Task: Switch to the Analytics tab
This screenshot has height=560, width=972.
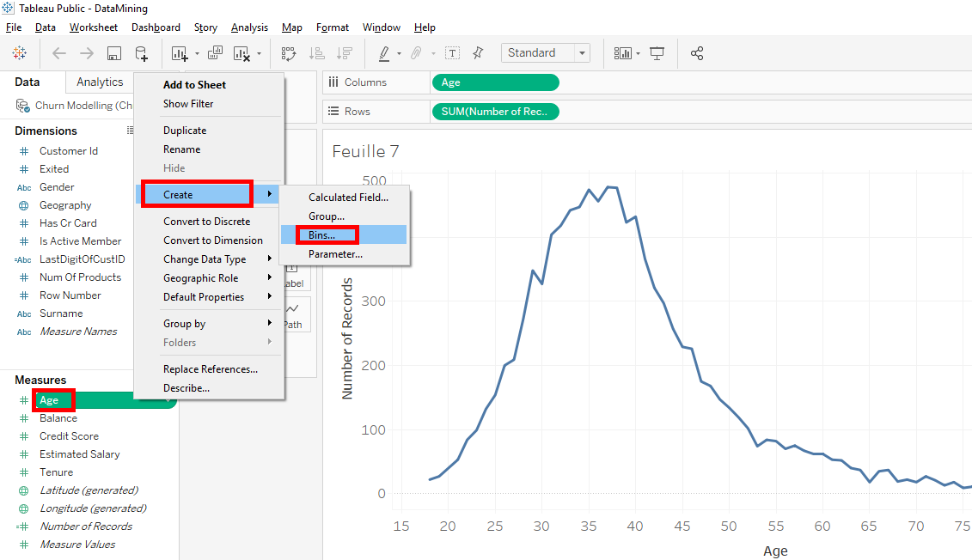Action: click(x=99, y=82)
